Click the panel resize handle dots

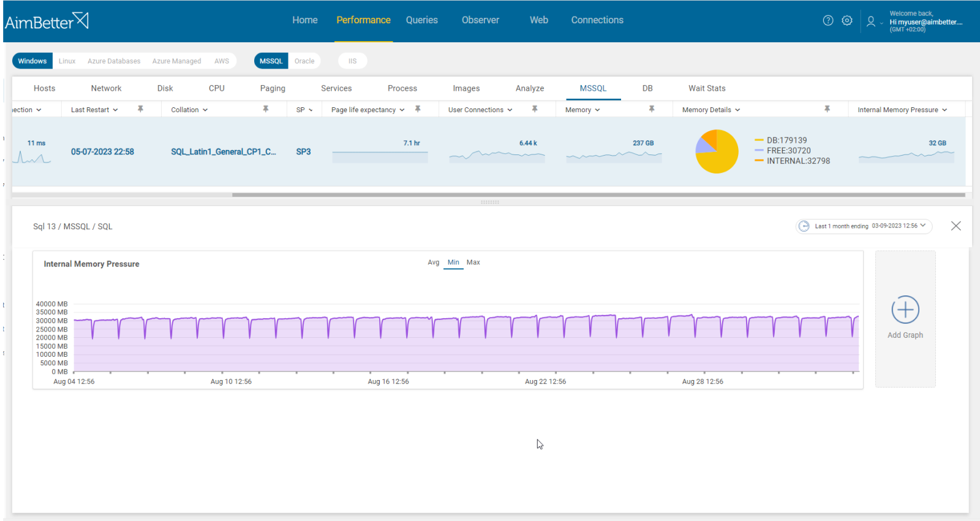click(x=490, y=202)
